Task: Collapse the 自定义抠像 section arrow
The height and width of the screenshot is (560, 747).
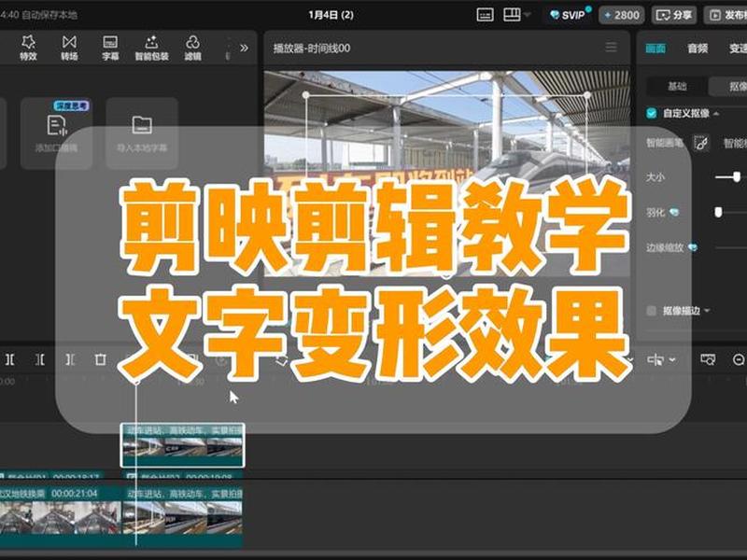Action: pyautogui.click(x=716, y=113)
